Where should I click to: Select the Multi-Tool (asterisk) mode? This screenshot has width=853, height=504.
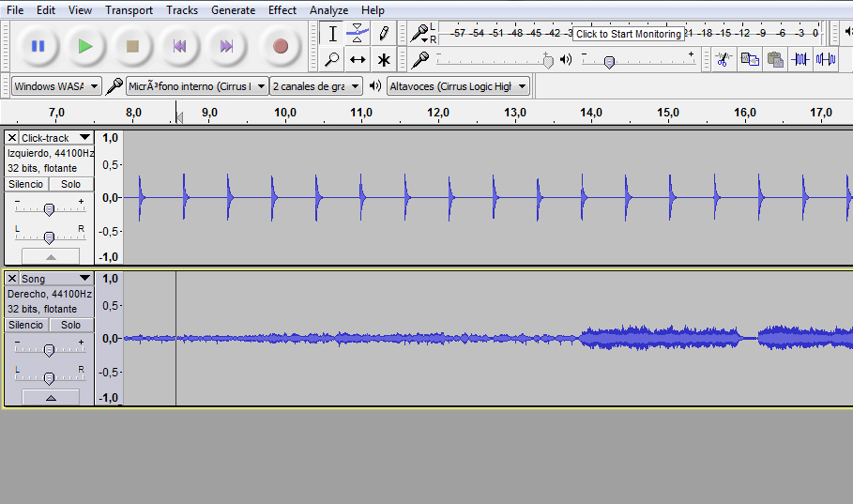(x=384, y=59)
